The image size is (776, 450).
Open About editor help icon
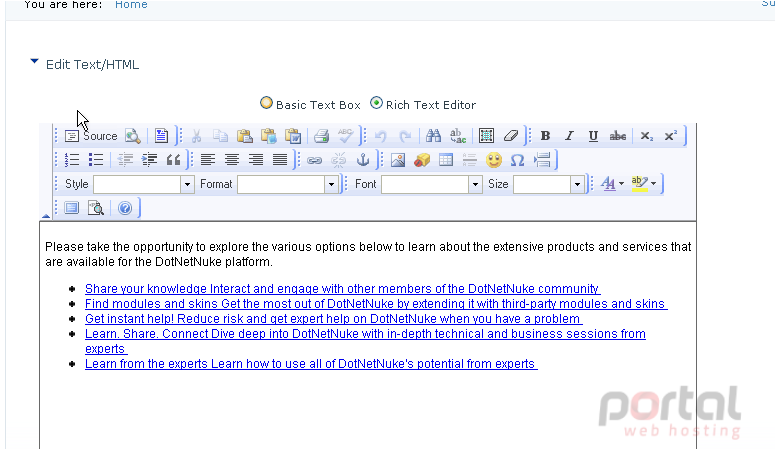pos(125,208)
